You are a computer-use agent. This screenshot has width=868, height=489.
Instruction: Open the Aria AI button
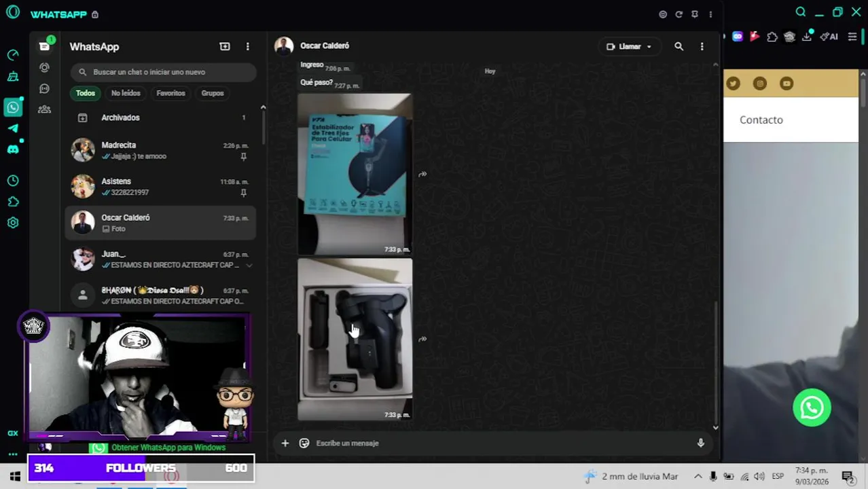829,37
